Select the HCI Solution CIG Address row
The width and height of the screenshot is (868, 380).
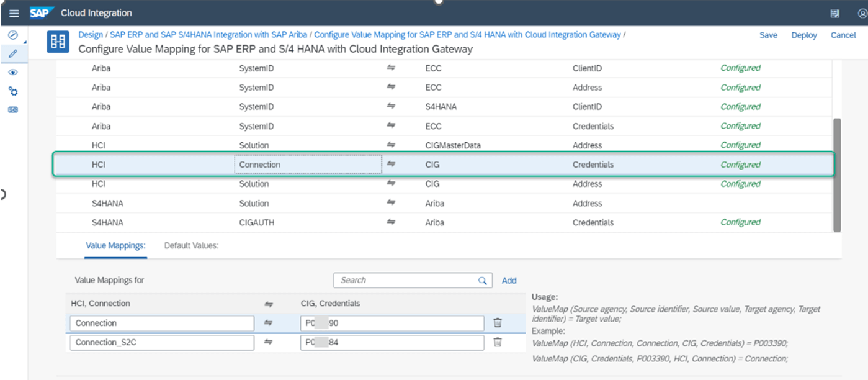coord(444,184)
